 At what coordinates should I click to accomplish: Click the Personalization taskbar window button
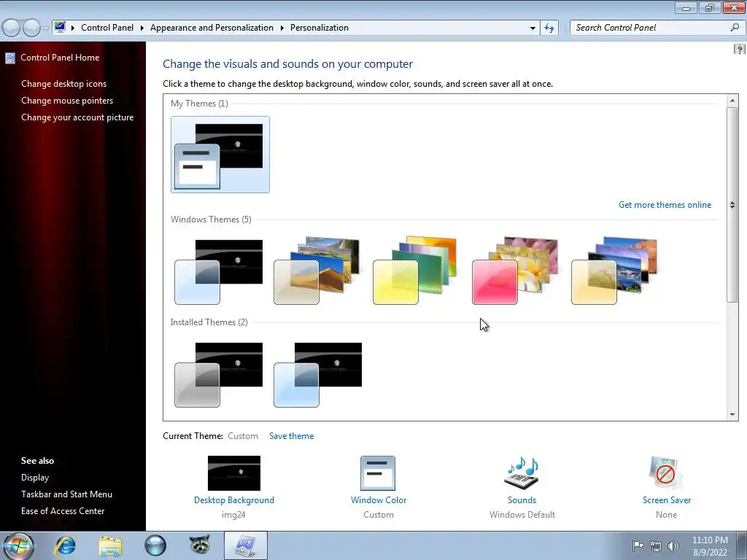point(246,545)
